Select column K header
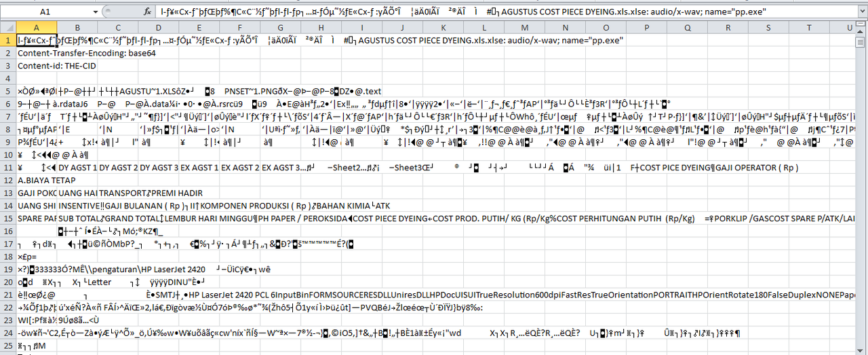 443,27
